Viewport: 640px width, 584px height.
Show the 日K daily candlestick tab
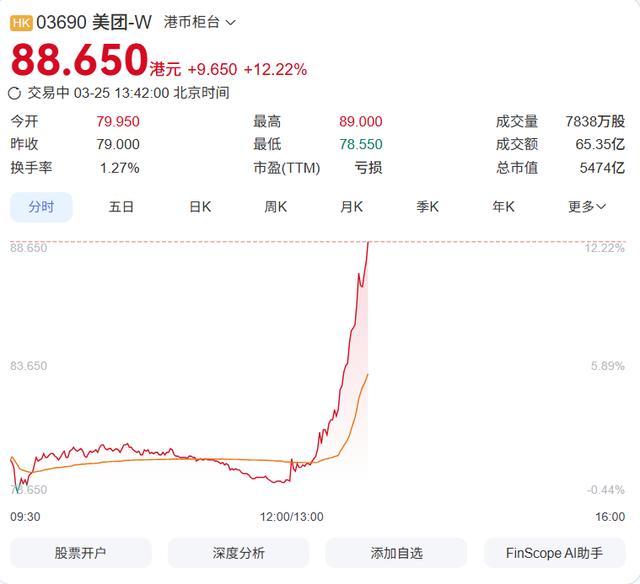tap(200, 207)
